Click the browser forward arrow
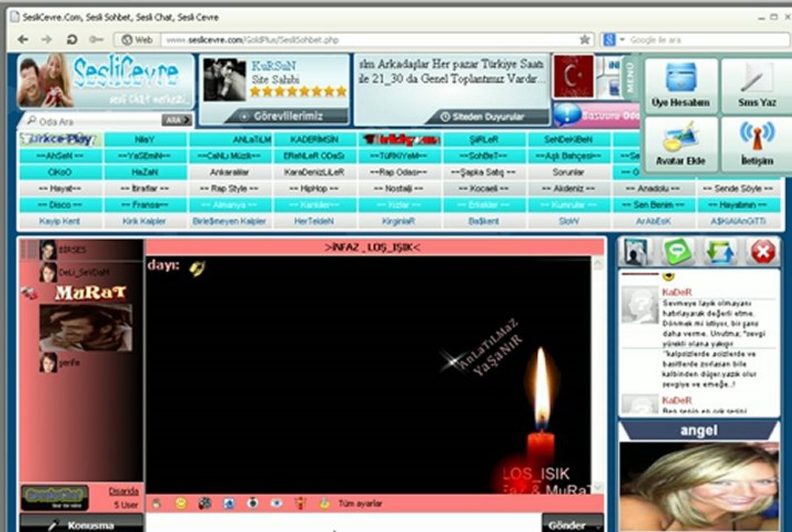 point(47,39)
